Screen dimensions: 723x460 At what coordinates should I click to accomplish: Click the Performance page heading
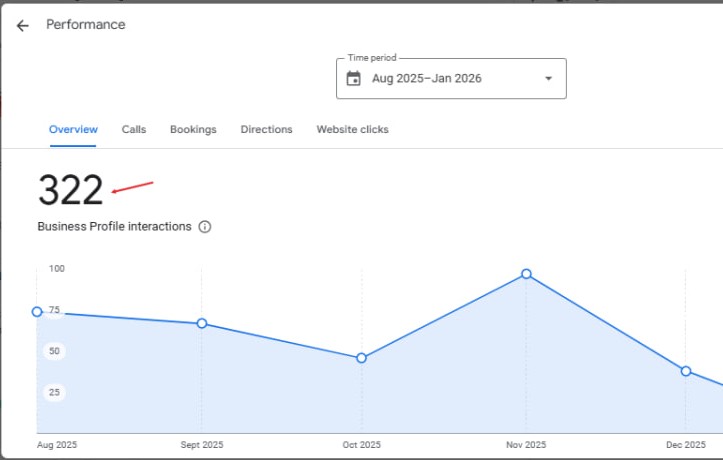tap(86, 25)
